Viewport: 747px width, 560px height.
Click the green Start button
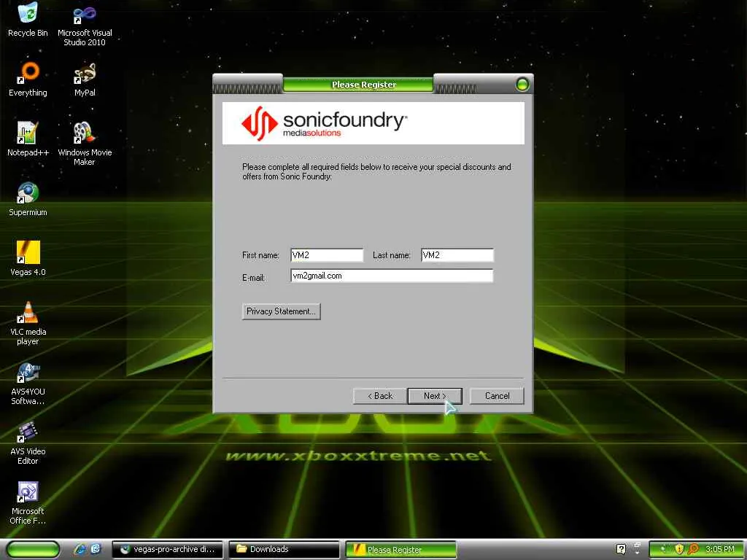click(34, 550)
